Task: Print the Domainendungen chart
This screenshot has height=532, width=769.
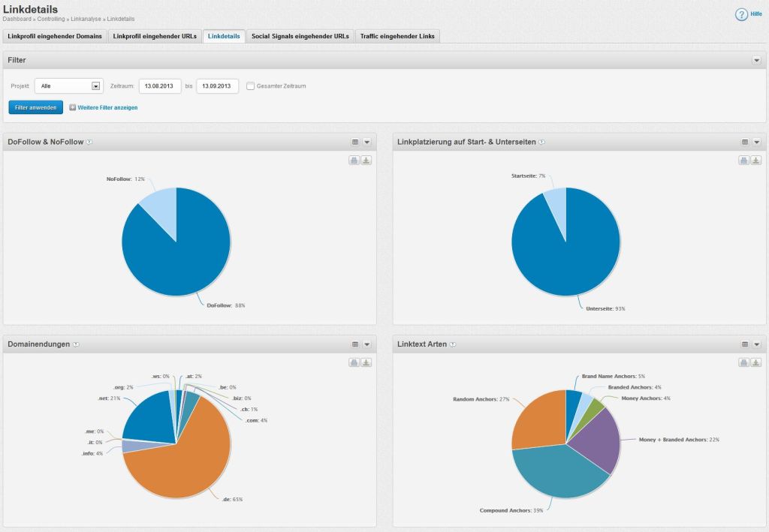Action: coord(354,362)
